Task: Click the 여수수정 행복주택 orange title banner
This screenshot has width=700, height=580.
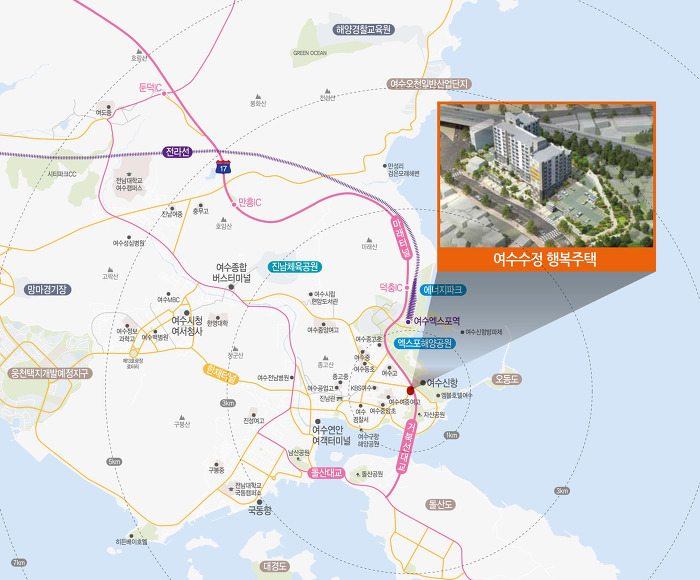Action: [x=546, y=259]
